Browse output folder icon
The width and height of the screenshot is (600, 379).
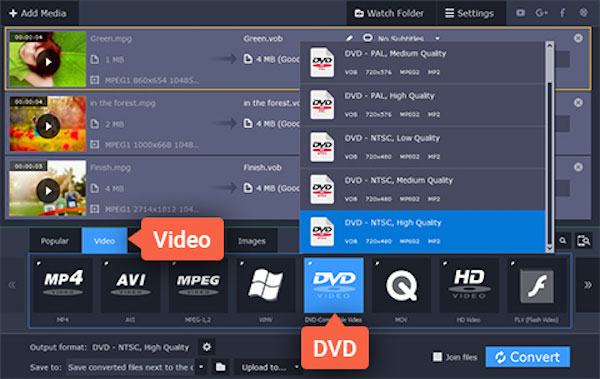click(x=221, y=367)
